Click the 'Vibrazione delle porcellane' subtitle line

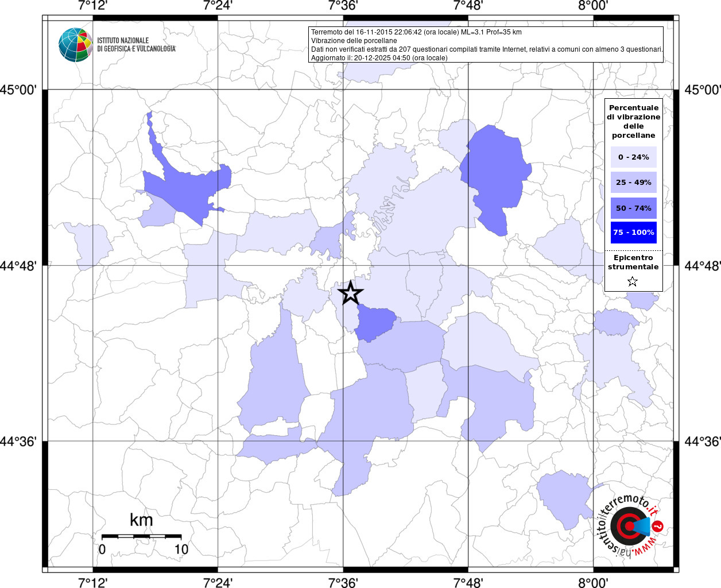(x=354, y=41)
